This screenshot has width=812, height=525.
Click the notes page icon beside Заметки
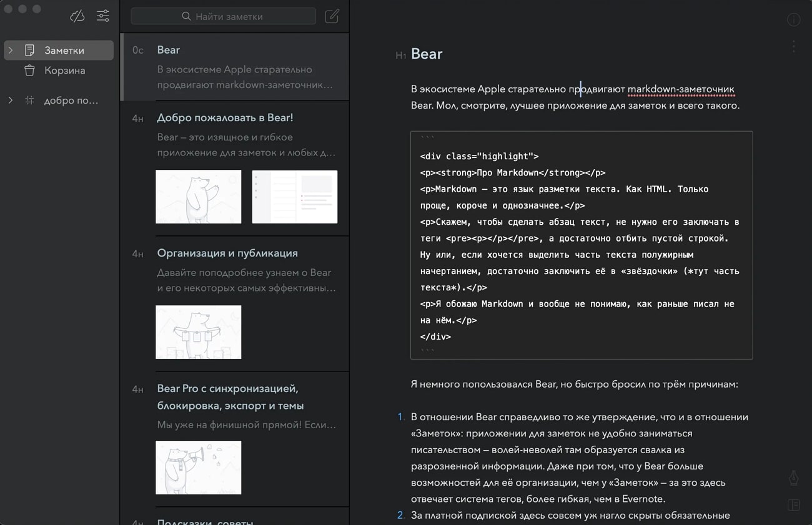29,51
